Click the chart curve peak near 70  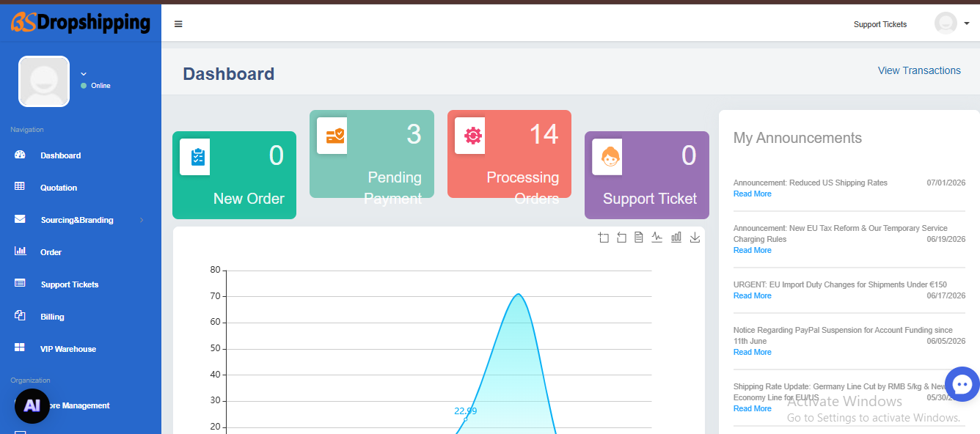519,294
